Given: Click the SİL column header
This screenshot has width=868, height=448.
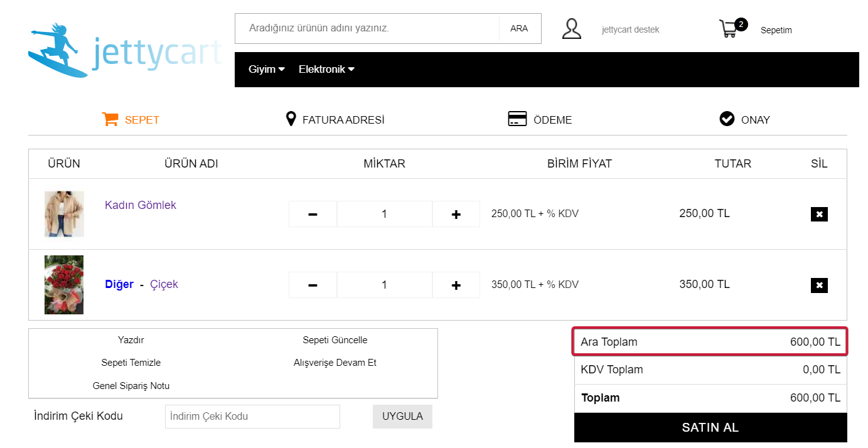Looking at the screenshot, I should point(819,164).
